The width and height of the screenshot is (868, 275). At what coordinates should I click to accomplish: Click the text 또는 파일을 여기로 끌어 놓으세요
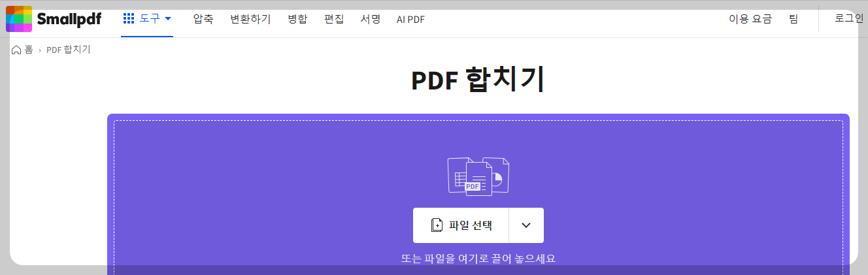pos(478,259)
